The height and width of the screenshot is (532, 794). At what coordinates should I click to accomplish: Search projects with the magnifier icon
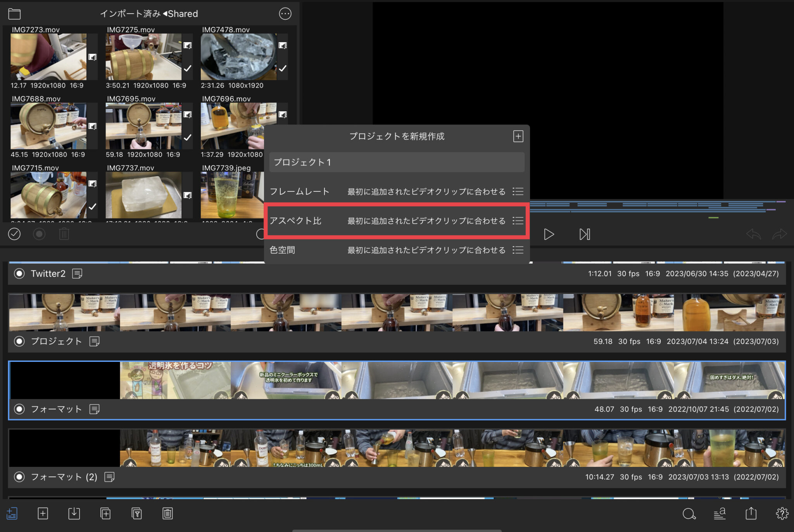(689, 513)
